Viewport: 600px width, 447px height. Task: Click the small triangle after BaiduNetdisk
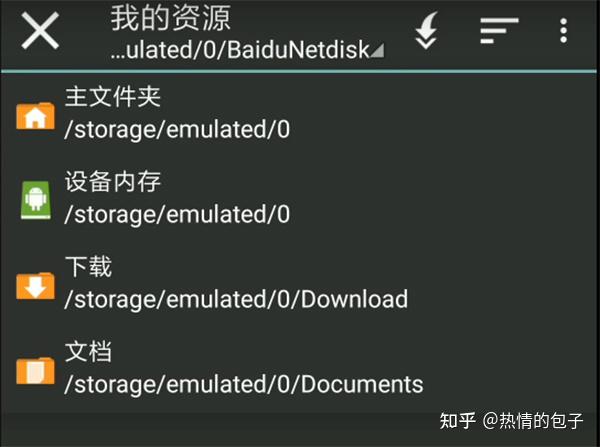pos(378,51)
